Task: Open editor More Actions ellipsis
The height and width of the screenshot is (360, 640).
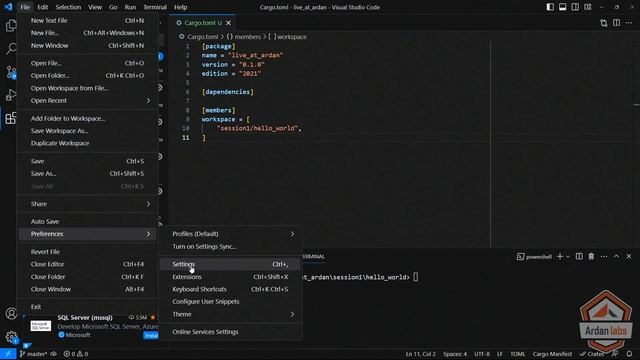Action: pyautogui.click(x=629, y=23)
